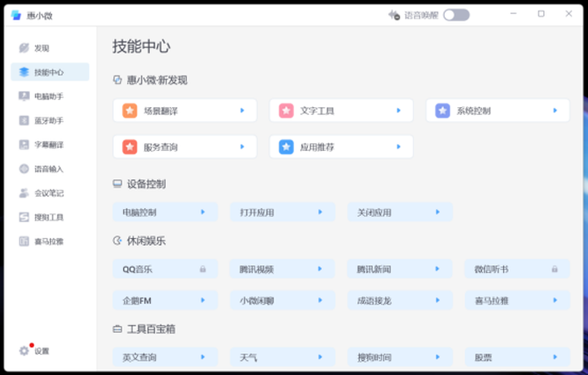Switch to 语音输入 in the sidebar
This screenshot has height=375, width=588.
(50, 169)
